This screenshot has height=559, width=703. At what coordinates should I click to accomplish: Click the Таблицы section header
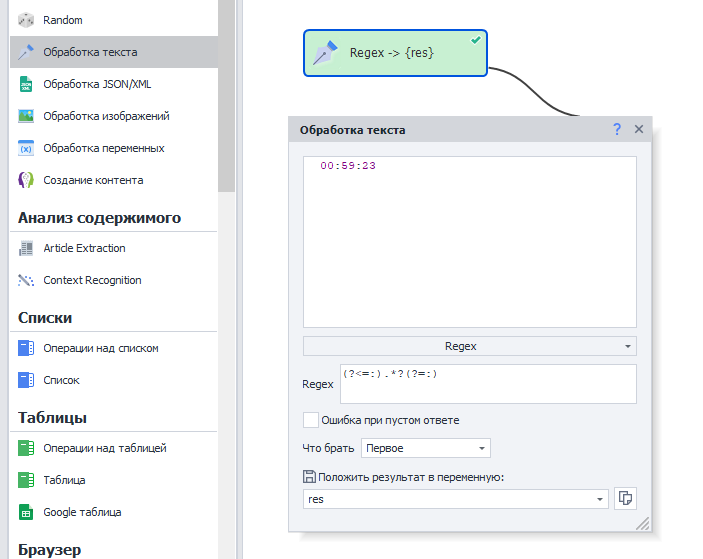pos(52,418)
